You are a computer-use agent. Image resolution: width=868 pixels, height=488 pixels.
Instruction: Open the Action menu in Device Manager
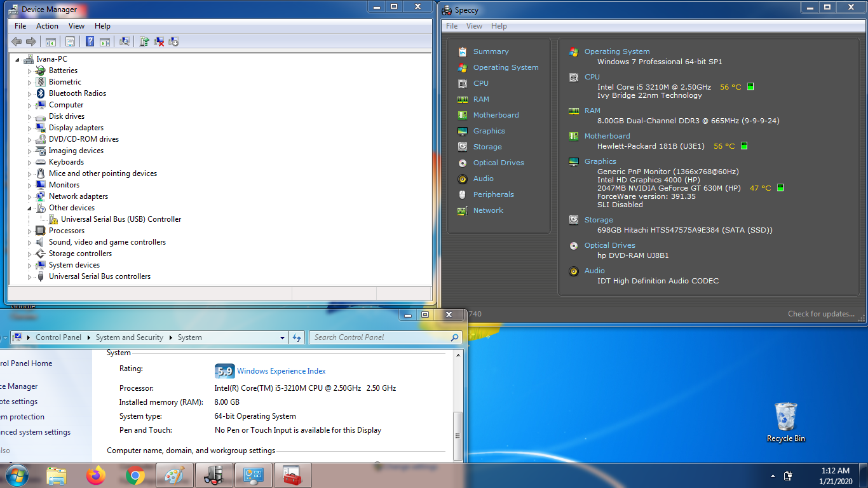point(47,26)
